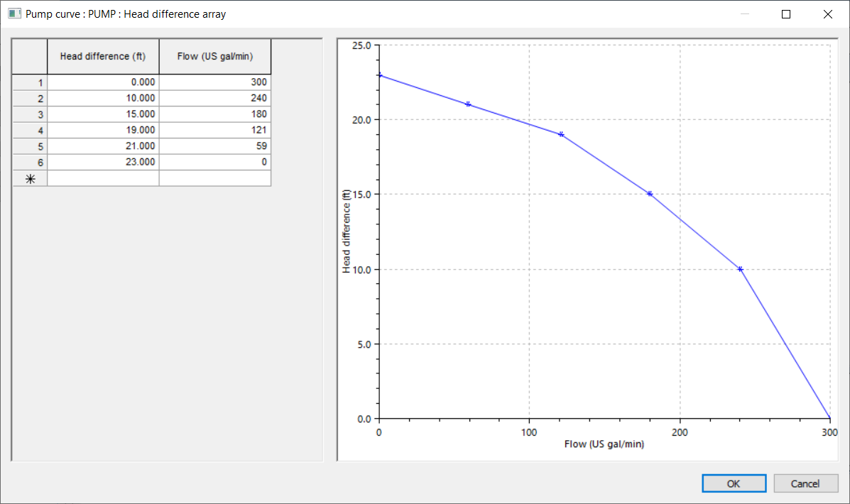This screenshot has height=504, width=850.
Task: Click the data point at head 21.0
Action: click(468, 104)
